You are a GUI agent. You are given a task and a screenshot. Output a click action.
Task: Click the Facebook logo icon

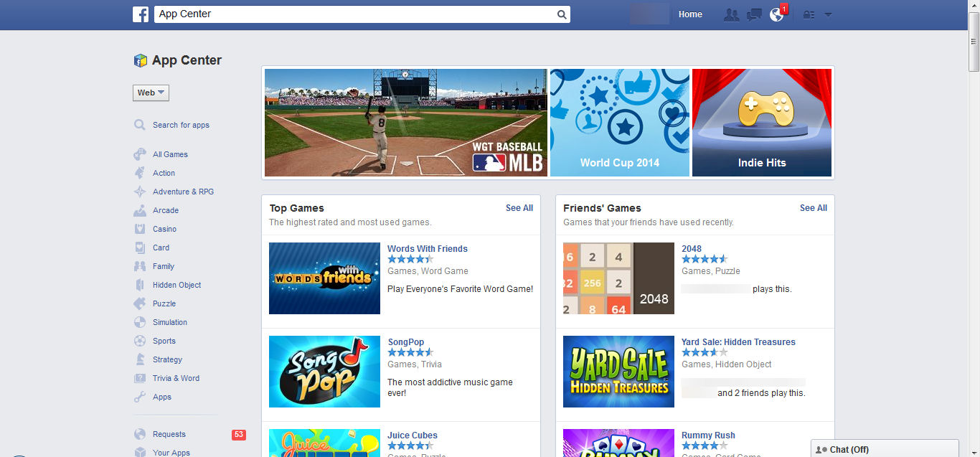[141, 14]
